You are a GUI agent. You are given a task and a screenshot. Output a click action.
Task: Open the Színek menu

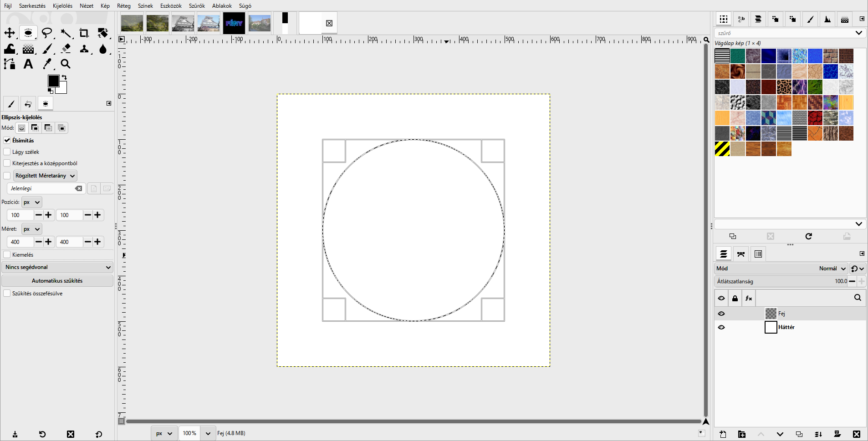tap(145, 6)
